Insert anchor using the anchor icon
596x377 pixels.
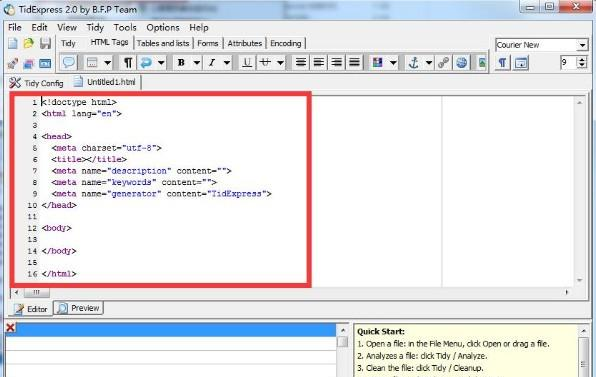(x=414, y=62)
